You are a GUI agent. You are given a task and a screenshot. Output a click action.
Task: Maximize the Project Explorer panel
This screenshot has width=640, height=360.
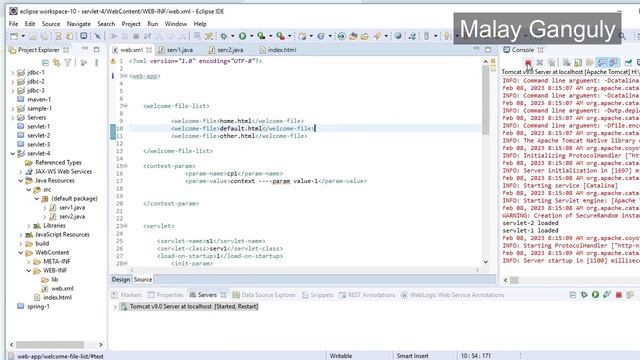(x=96, y=49)
